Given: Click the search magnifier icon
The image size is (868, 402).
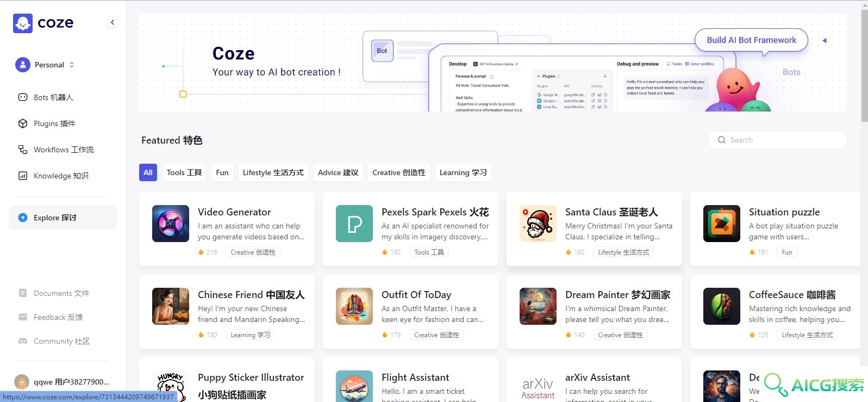Looking at the screenshot, I should pyautogui.click(x=722, y=140).
